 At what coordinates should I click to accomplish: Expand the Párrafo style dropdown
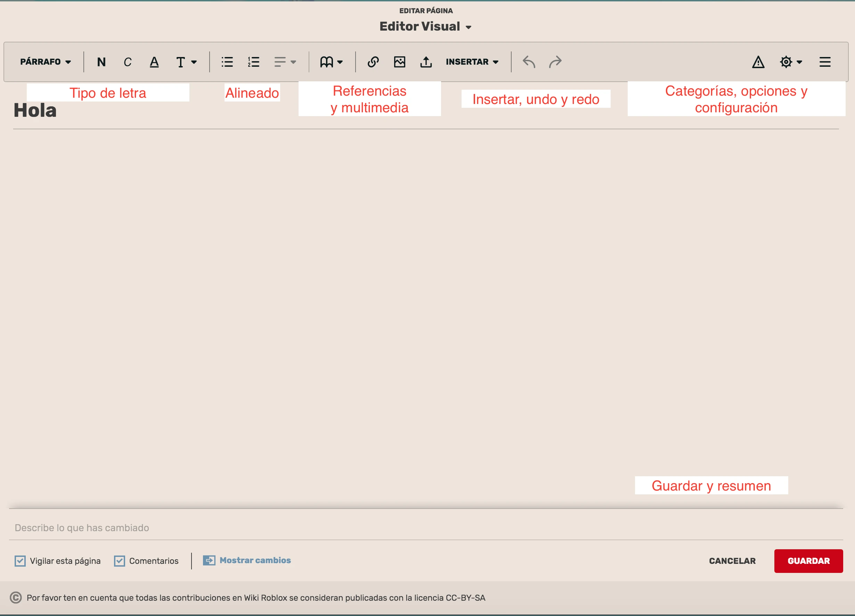pyautogui.click(x=45, y=62)
